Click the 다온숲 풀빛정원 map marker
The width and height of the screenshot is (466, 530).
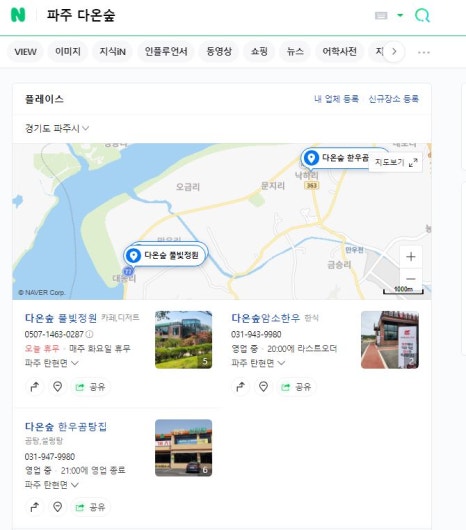pos(165,255)
